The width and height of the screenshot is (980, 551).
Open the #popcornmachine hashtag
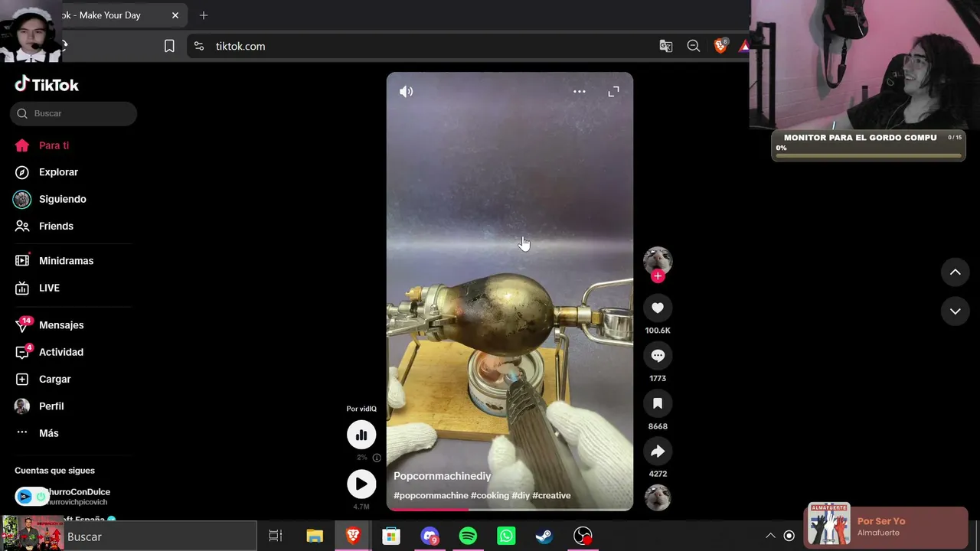point(431,495)
